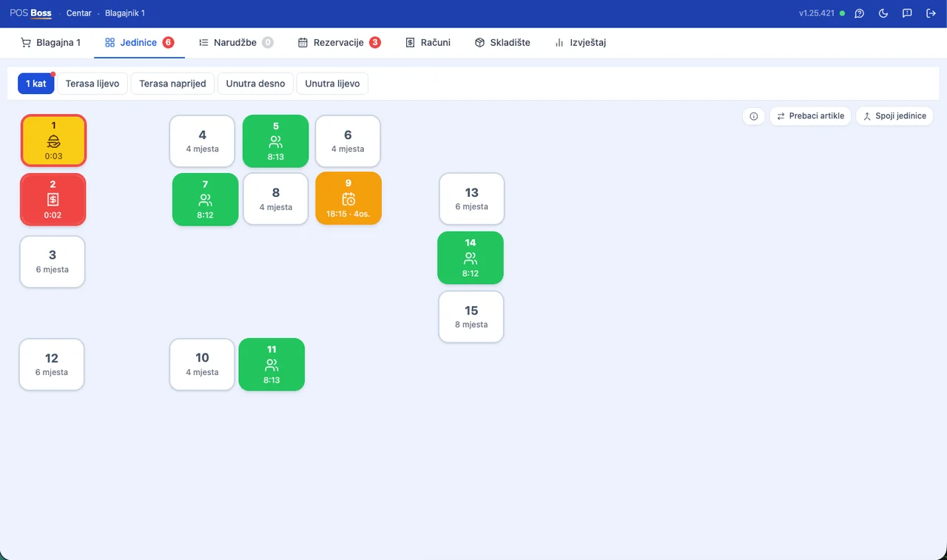Go to Izvještaj tab

pyautogui.click(x=580, y=43)
